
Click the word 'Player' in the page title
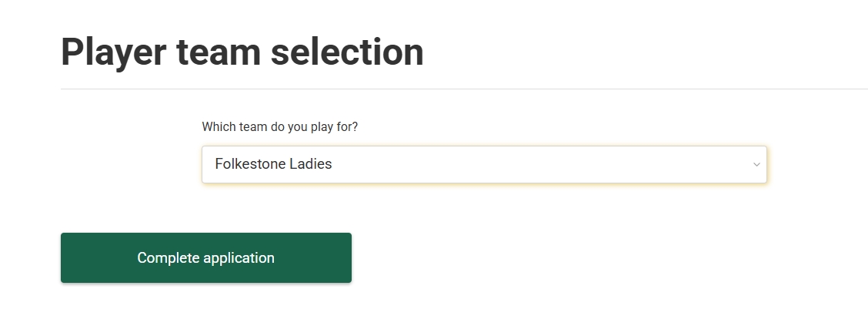pyautogui.click(x=113, y=52)
